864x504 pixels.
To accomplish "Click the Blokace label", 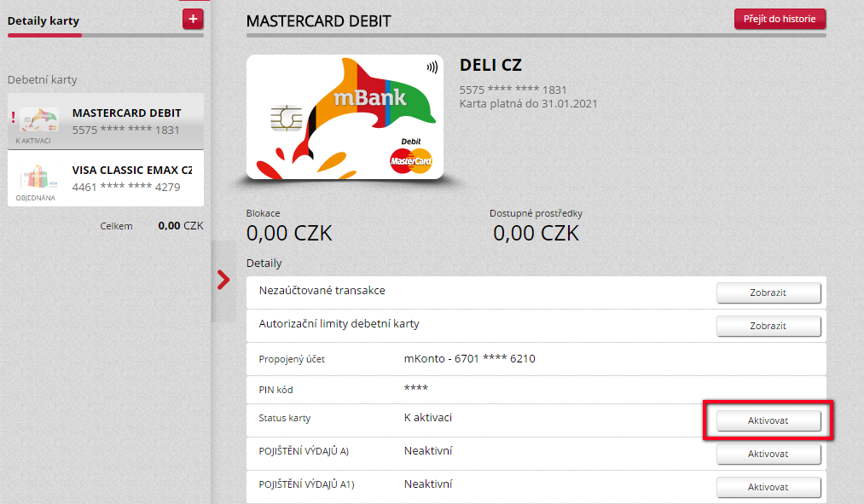I will pos(263,213).
